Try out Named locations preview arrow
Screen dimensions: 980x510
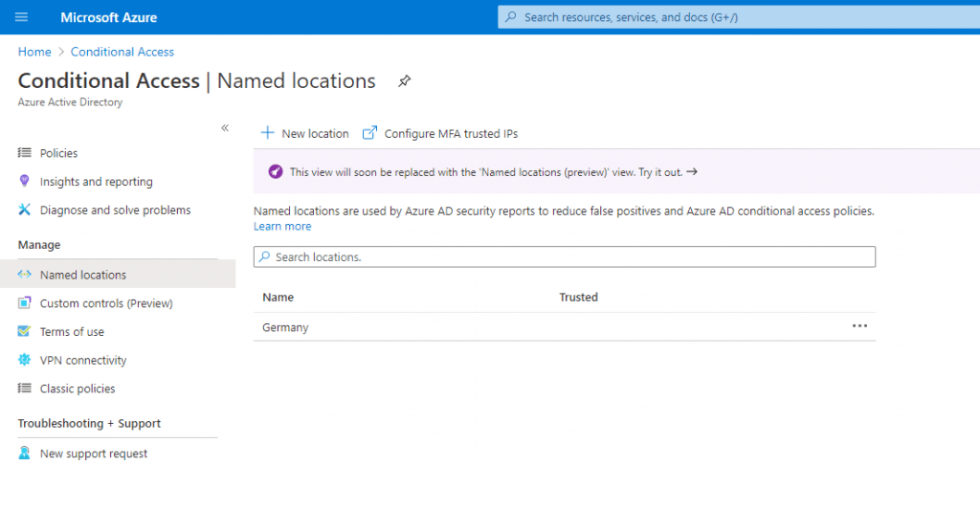691,172
